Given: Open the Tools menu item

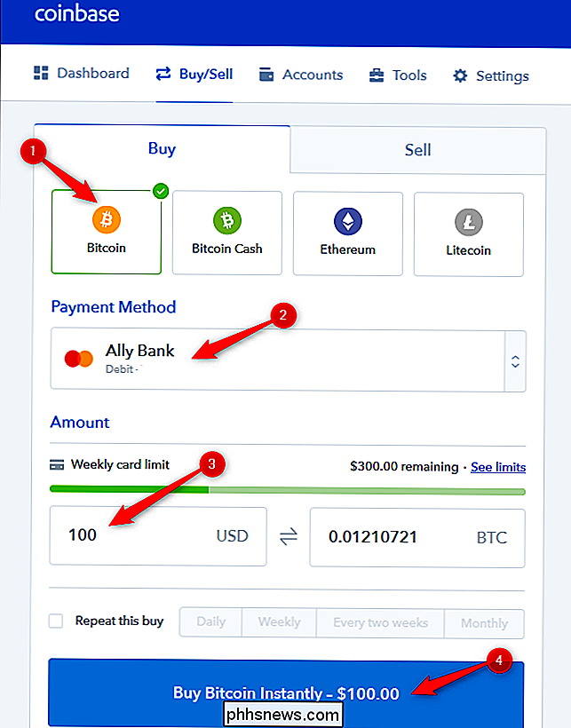Looking at the screenshot, I should coord(398,75).
